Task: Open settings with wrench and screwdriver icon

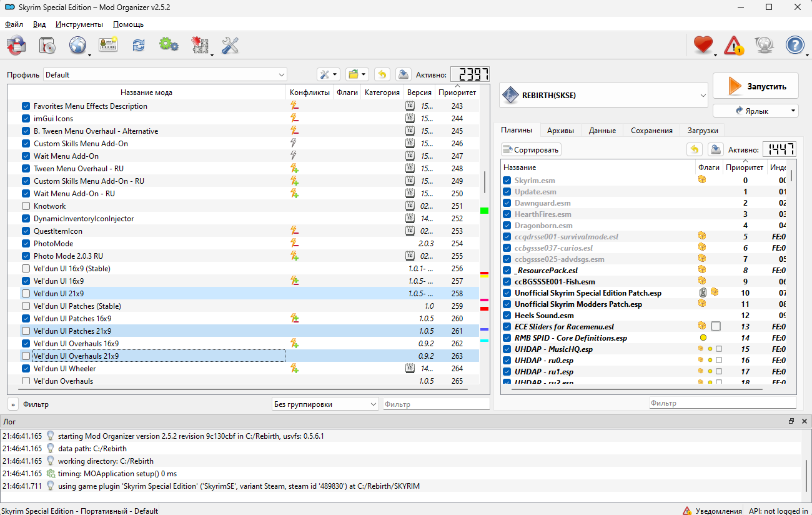Action: pos(230,45)
